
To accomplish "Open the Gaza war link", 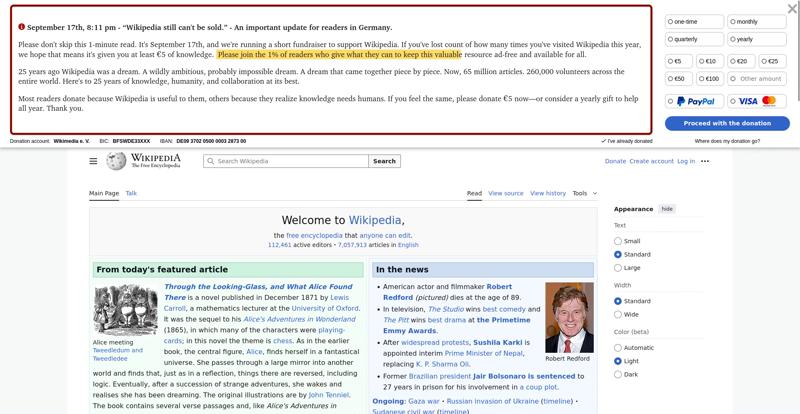I will (424, 401).
